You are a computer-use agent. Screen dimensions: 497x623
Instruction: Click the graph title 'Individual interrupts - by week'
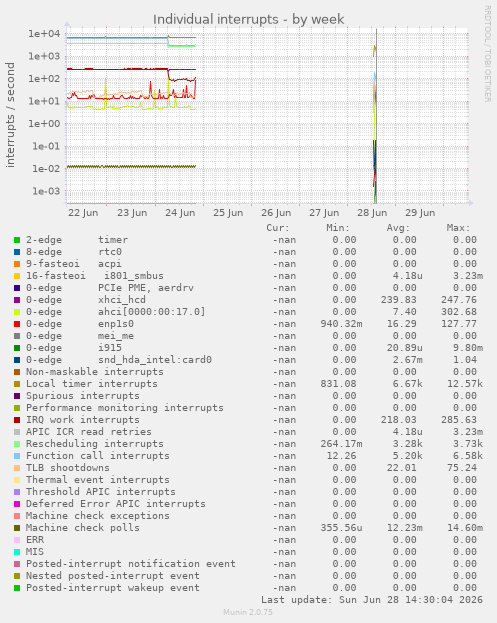coord(248,19)
